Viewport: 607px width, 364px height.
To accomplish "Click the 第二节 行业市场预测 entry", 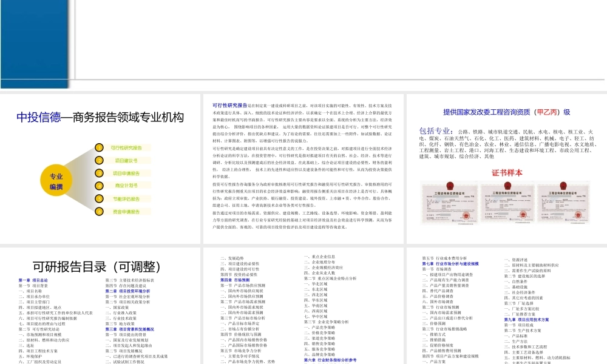I will (x=441, y=307).
